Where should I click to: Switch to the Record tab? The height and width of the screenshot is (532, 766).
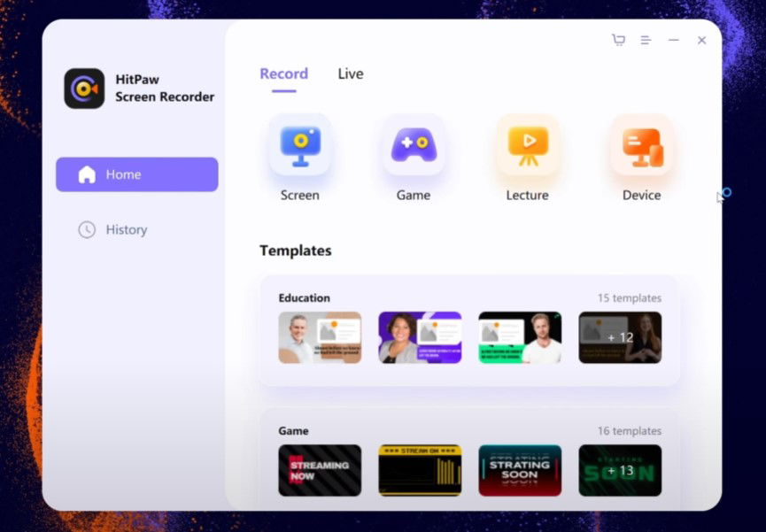(284, 73)
